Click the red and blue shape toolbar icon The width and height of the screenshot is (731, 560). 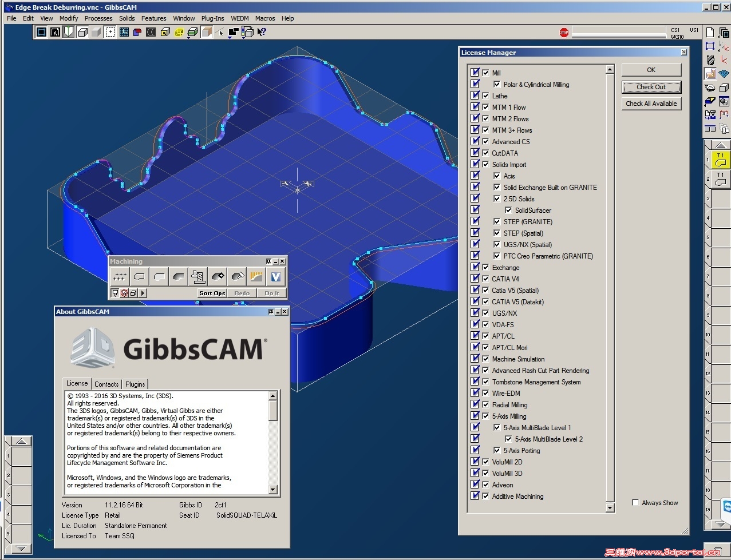(137, 32)
